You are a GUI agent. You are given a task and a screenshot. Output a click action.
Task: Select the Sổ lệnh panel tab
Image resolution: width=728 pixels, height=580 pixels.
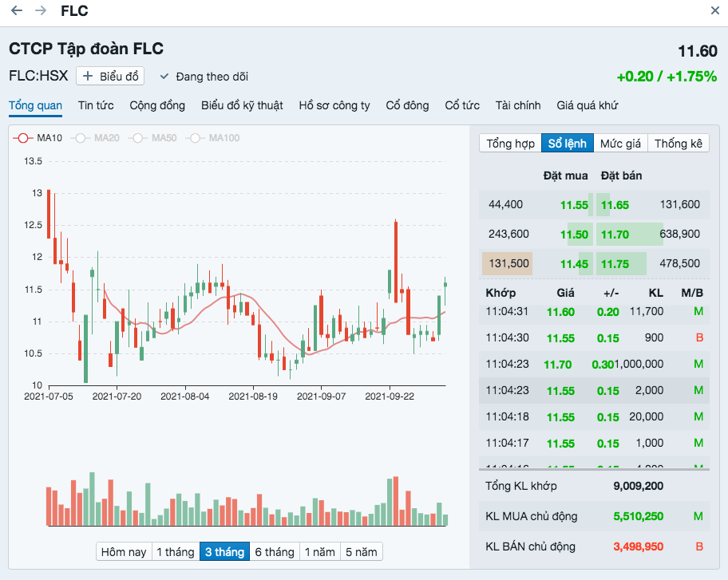(x=568, y=144)
